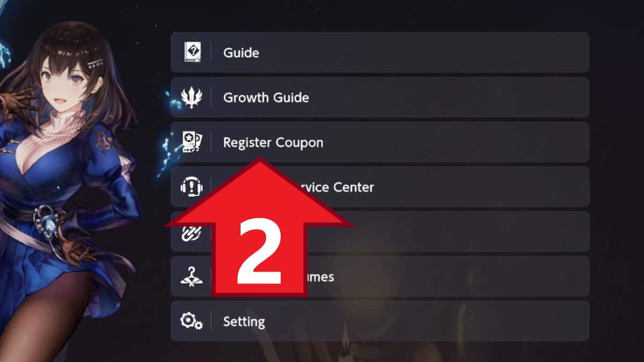Screen dimensions: 644x362
Task: Click the menu row beside the chain icon
Action: click(x=380, y=232)
